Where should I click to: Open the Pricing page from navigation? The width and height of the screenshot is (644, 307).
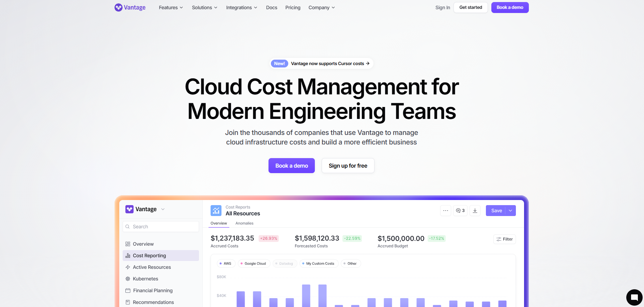(293, 7)
